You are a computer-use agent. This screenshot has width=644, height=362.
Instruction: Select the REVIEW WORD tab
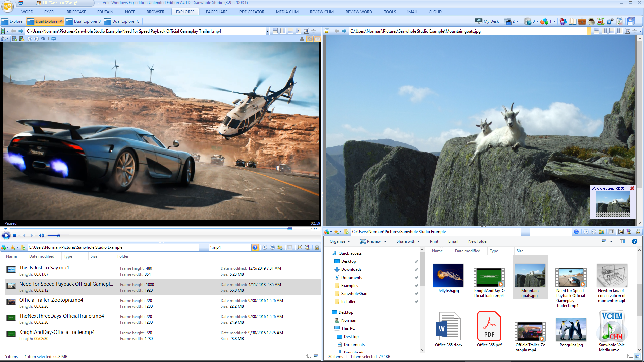tap(359, 12)
